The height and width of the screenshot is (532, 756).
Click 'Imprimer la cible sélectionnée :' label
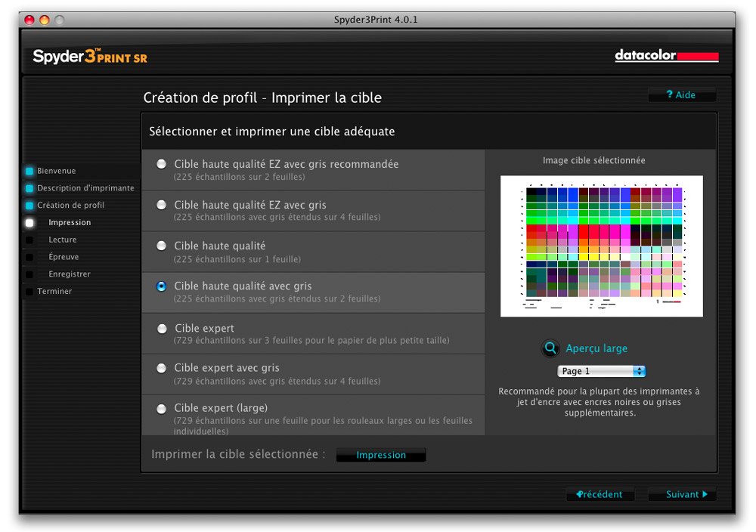(238, 454)
